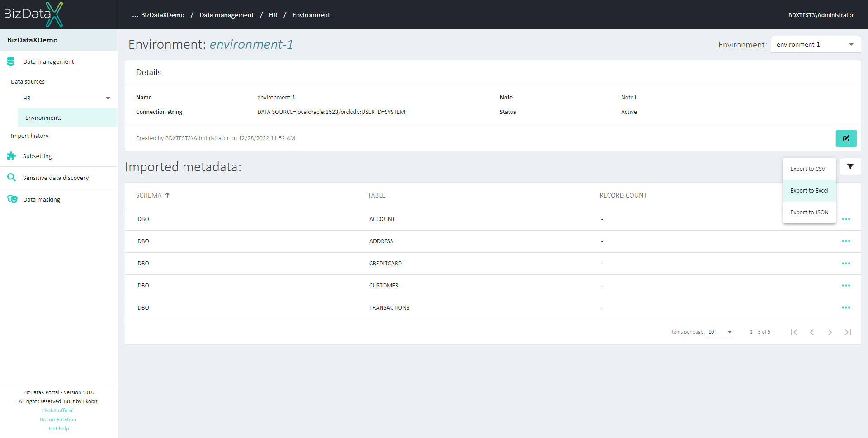Click environment-1 name value in Details
868x438 pixels.
(276, 98)
